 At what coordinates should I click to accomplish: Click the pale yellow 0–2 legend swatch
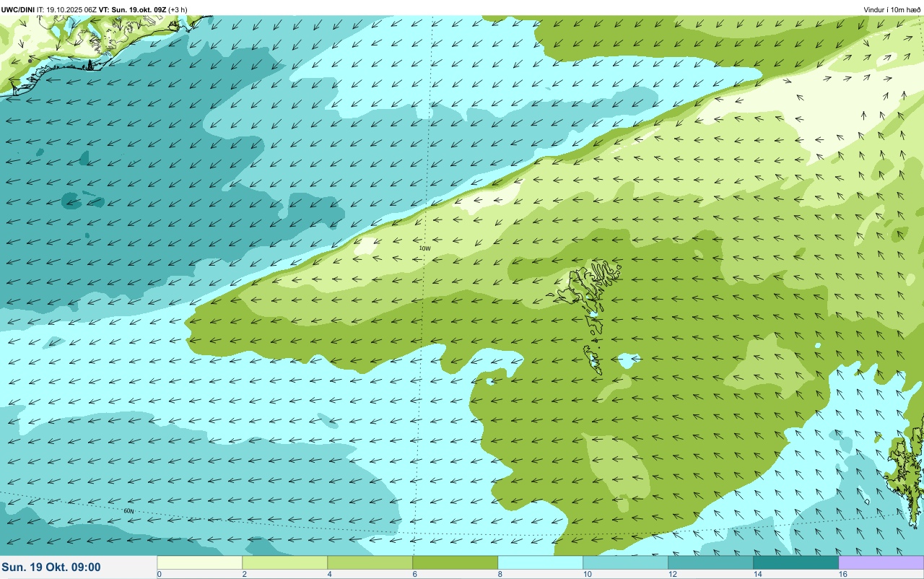[x=200, y=562]
